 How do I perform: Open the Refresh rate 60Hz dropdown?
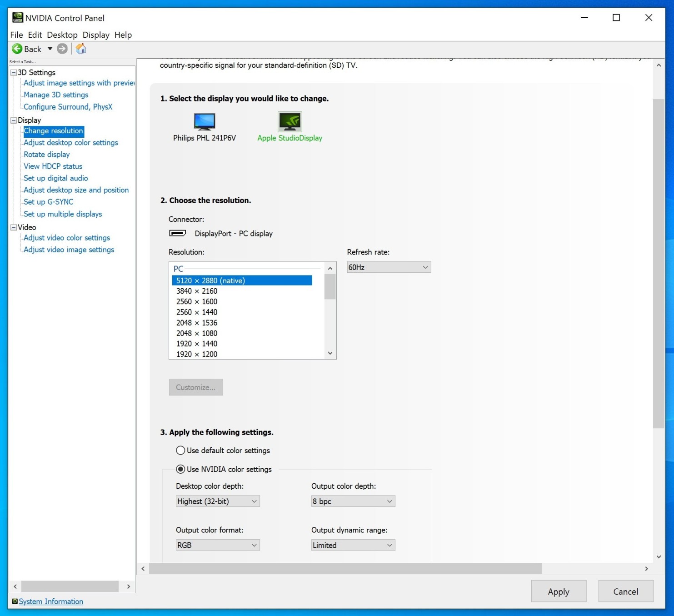(389, 267)
